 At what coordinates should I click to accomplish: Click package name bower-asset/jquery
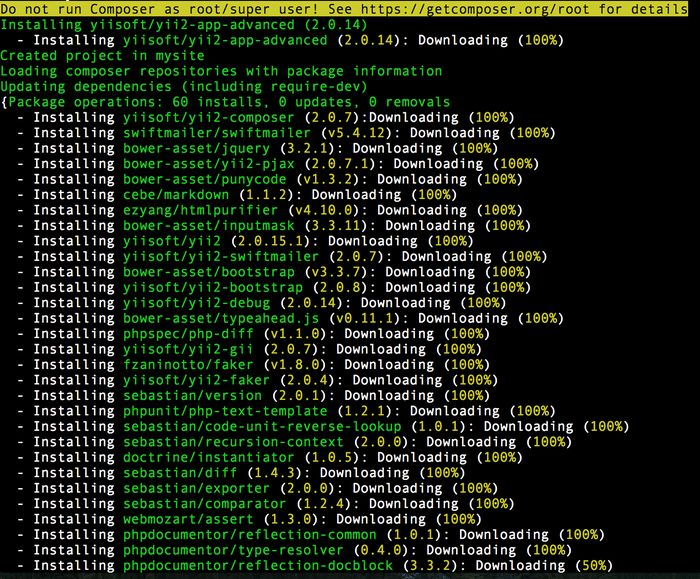pos(196,148)
